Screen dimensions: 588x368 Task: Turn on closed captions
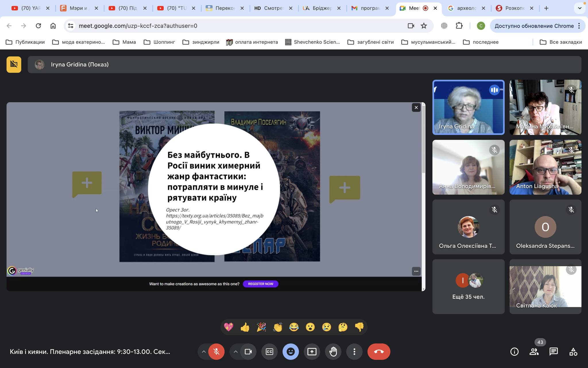point(269,352)
